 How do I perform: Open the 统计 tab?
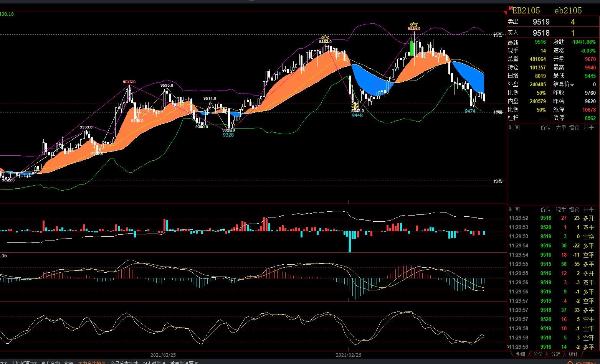[573, 354]
